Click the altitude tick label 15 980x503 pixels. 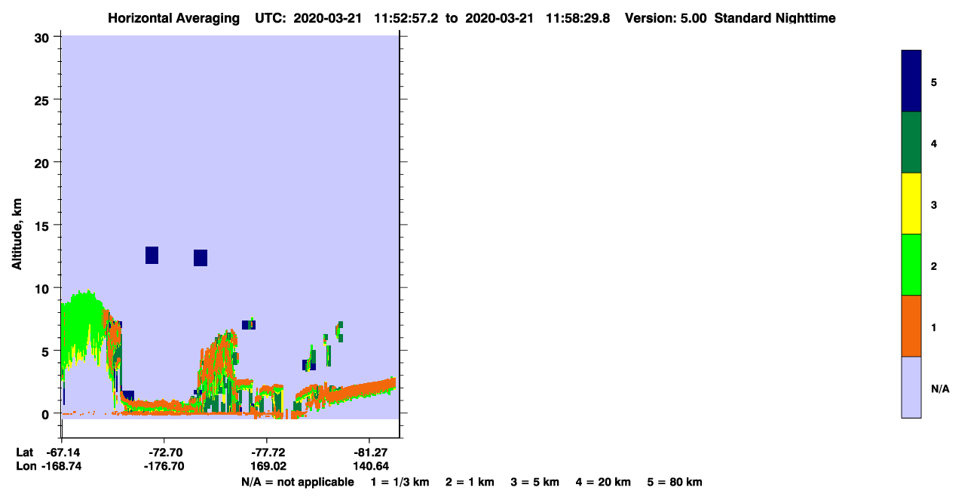pyautogui.click(x=44, y=225)
